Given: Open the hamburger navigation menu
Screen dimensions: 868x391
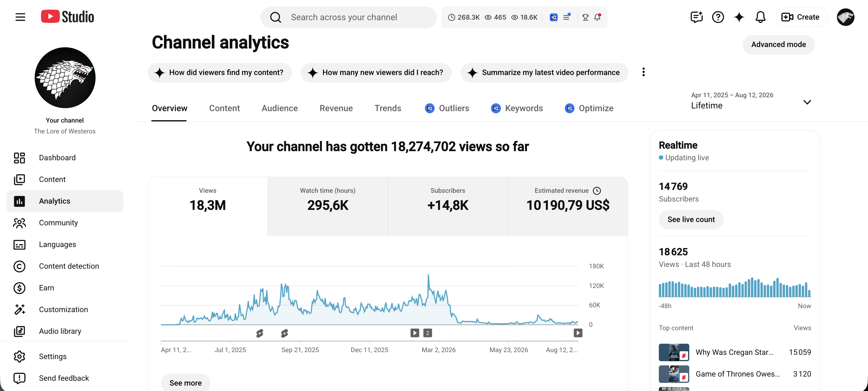Looking at the screenshot, I should 20,17.
